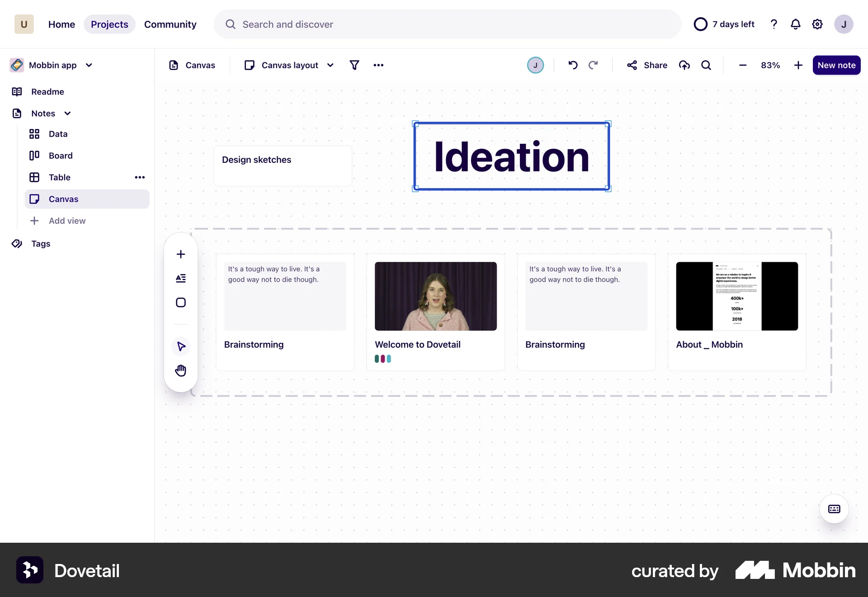Open canvas search with the magnifier icon

click(707, 65)
